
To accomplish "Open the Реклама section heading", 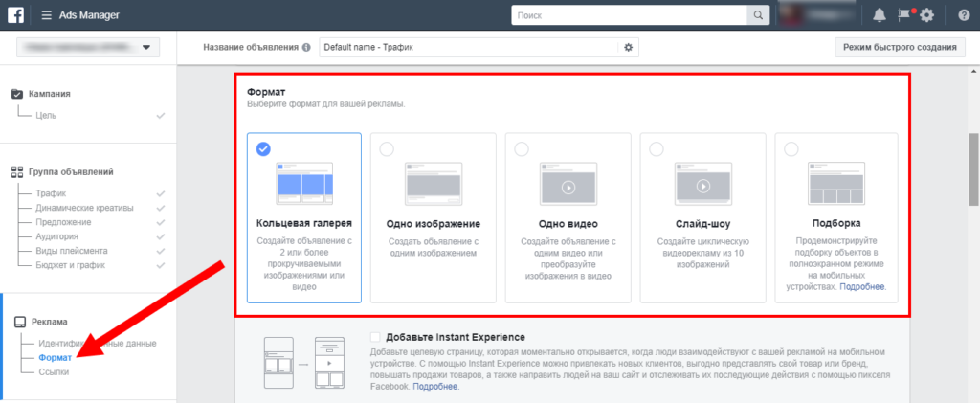I will (50, 322).
